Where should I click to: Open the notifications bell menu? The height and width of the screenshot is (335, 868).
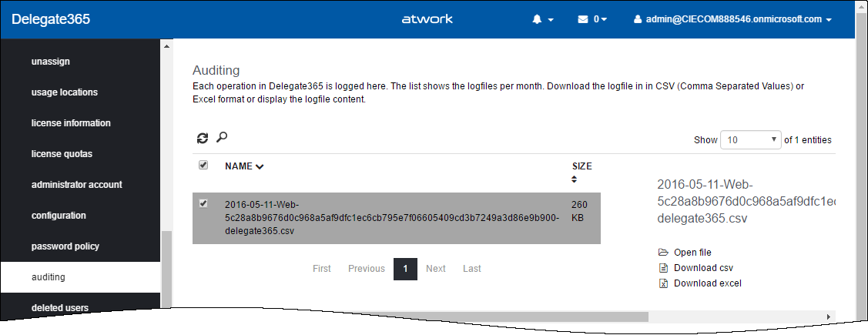click(542, 19)
